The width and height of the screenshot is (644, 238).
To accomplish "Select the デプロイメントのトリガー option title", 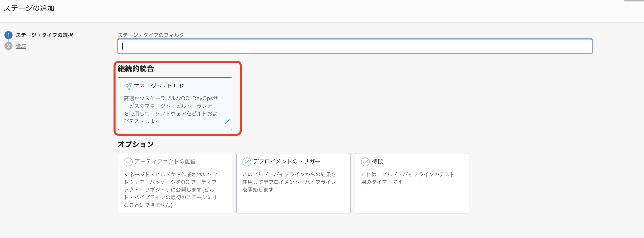I will pyautogui.click(x=287, y=161).
